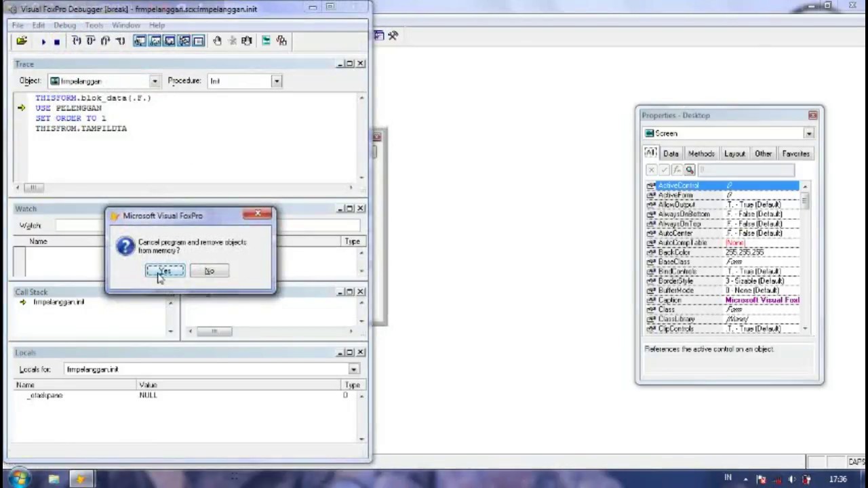This screenshot has height=488, width=868.
Task: Close the Microsoft Visual FoxPro dialog
Action: [258, 215]
